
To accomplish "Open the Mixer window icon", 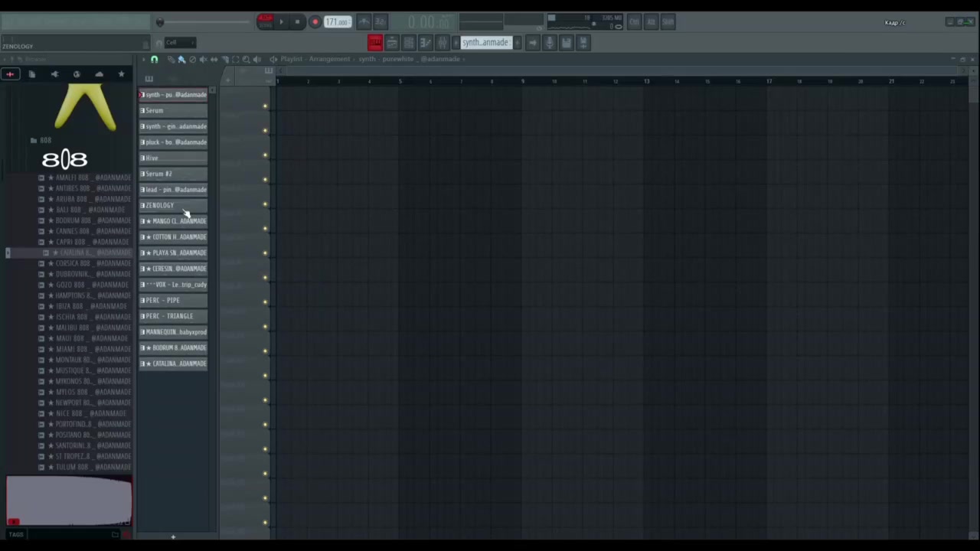I will pos(442,43).
